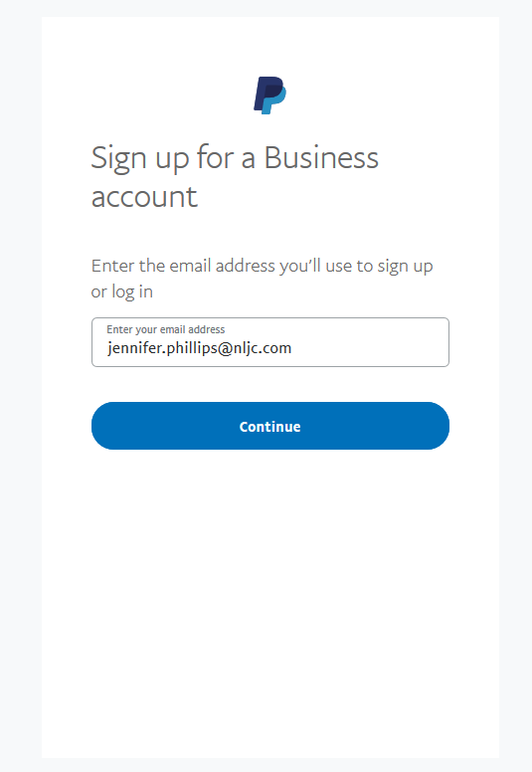
Task: Click the 'nljc.com' domain part of email
Action: coord(262,348)
